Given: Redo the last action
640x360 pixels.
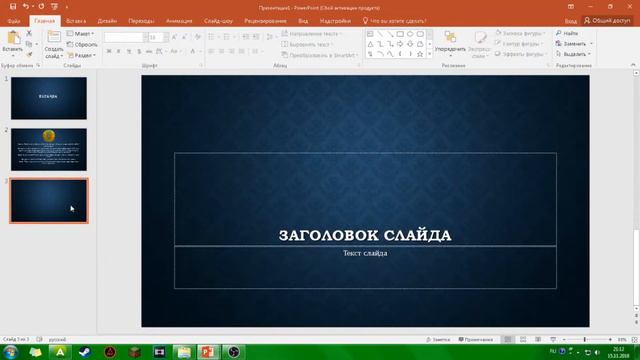Looking at the screenshot, I should 41,7.
